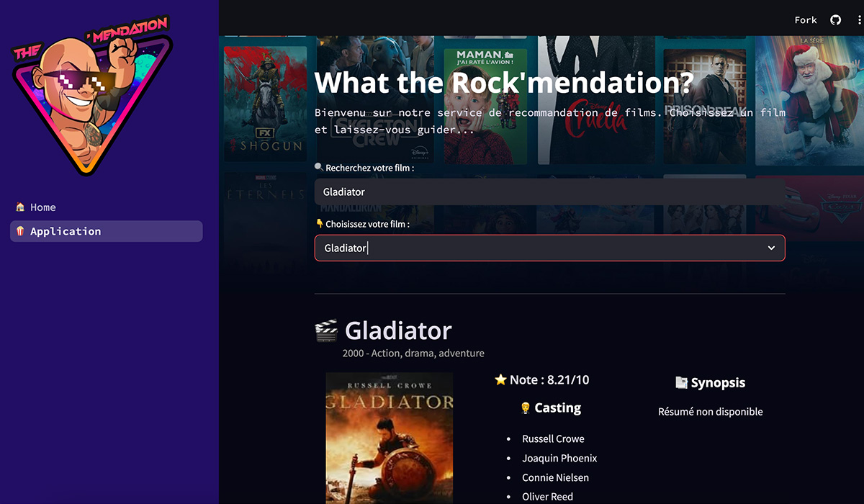Viewport: 864px width, 504px height.
Task: Click the Shogun poster in banner
Action: pos(265,104)
